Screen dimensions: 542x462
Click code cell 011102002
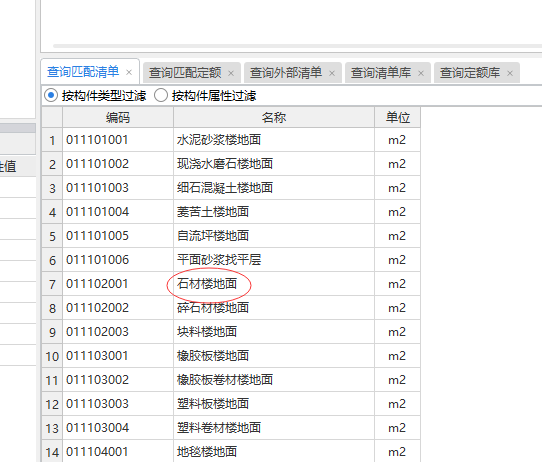tap(118, 308)
